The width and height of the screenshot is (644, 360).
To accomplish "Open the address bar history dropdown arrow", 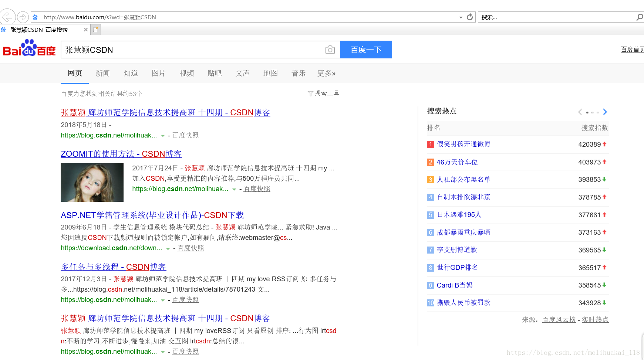I will (x=461, y=17).
